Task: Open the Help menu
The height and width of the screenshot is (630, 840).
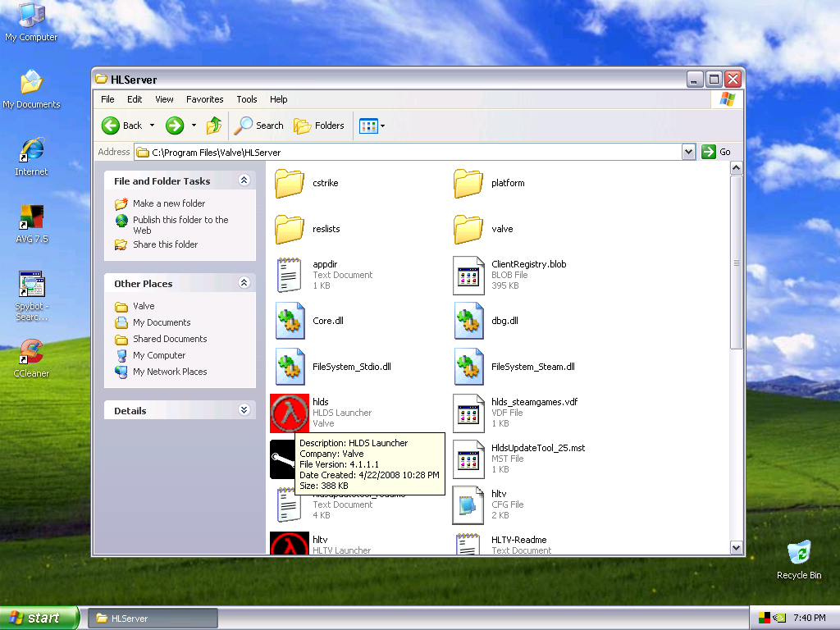Action: coord(279,99)
